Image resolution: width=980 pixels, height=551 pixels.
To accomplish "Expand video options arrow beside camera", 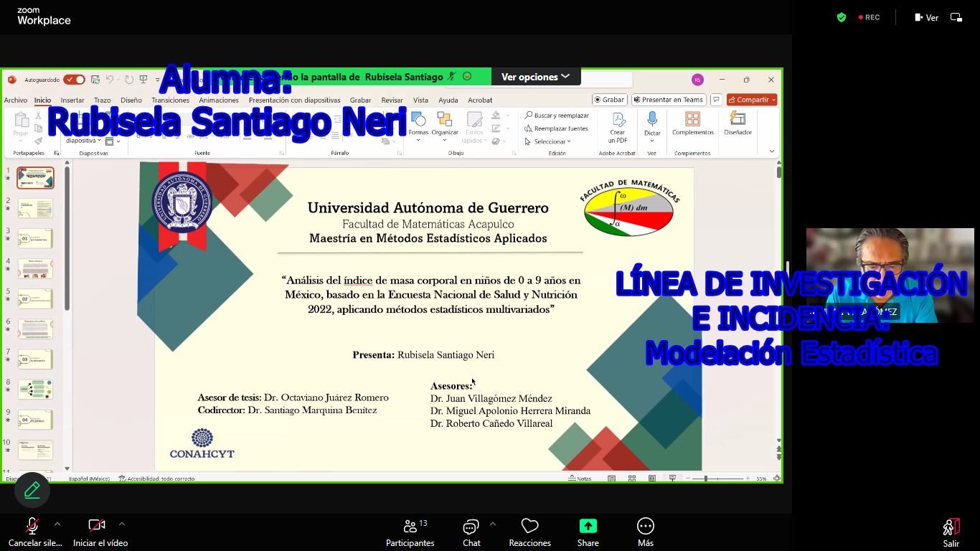I will pyautogui.click(x=122, y=524).
